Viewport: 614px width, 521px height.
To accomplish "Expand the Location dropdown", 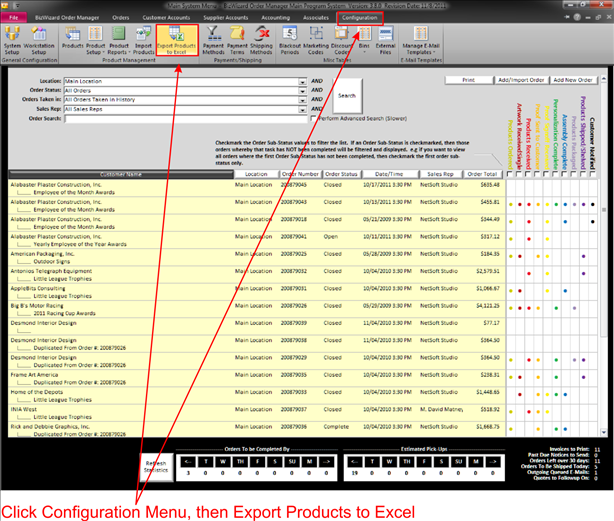I will point(302,81).
